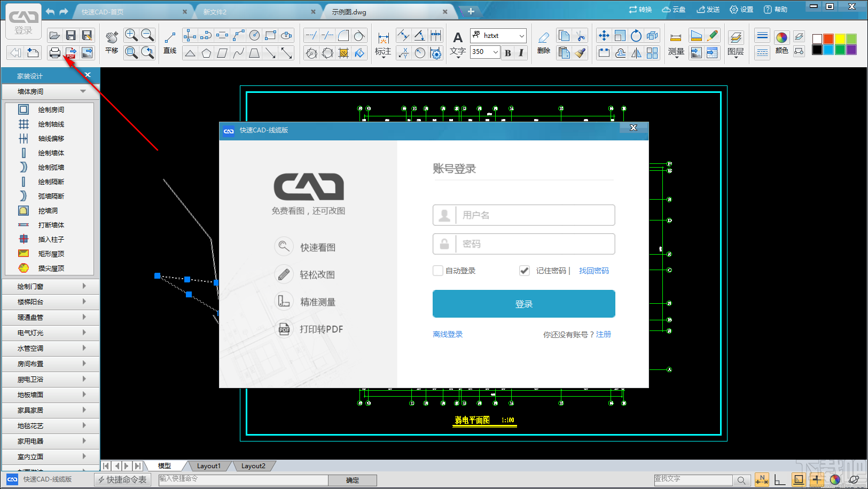
Task: Select the large A text tool
Action: click(458, 37)
